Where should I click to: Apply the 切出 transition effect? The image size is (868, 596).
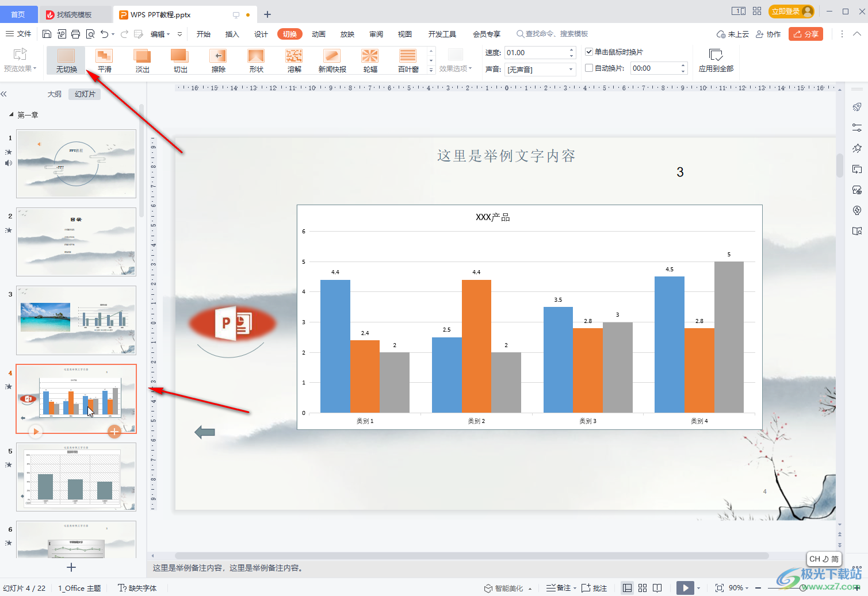point(180,60)
